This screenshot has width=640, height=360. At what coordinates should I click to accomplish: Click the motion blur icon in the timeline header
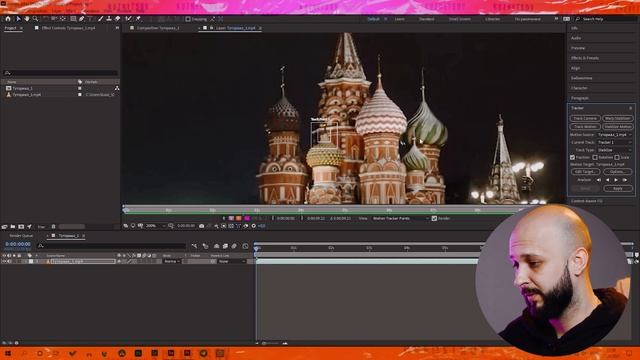(234, 246)
